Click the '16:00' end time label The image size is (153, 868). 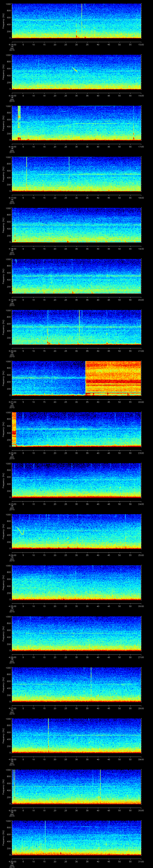(x=141, y=96)
